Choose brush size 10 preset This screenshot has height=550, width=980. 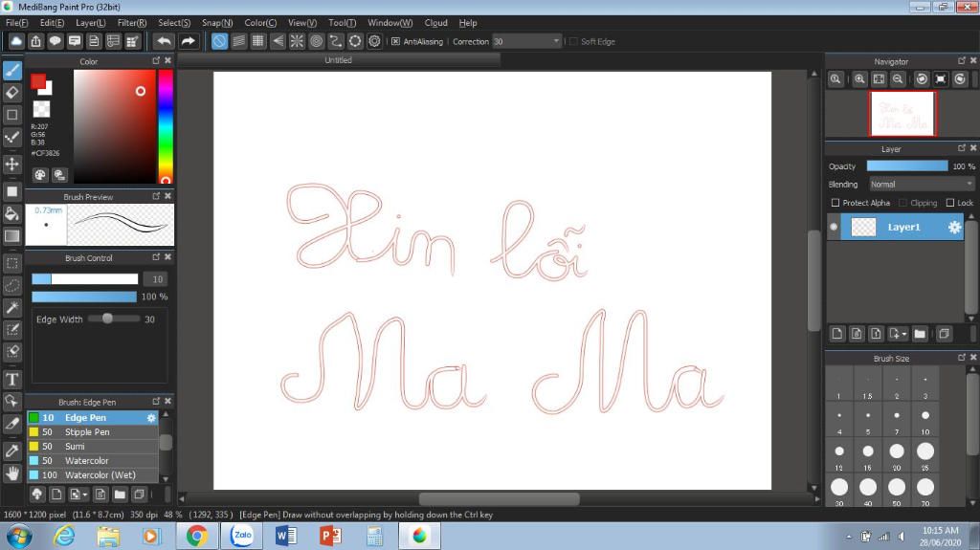click(x=925, y=421)
